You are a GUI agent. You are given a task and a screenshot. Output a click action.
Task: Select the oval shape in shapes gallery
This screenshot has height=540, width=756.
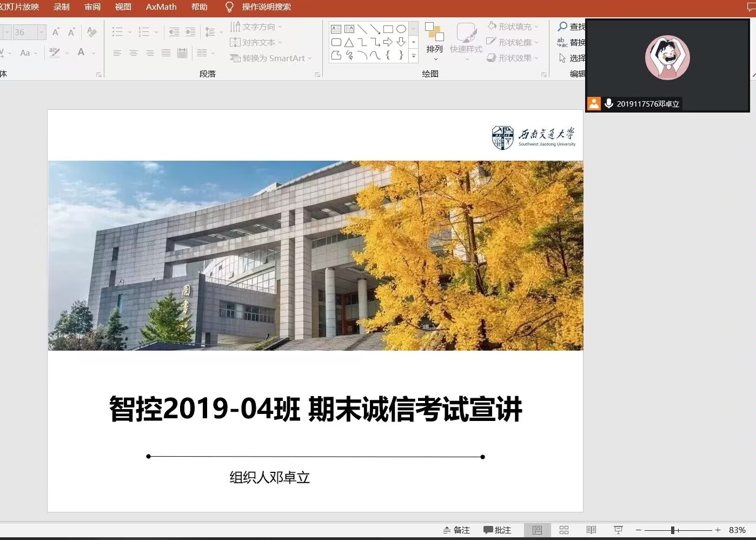point(401,29)
